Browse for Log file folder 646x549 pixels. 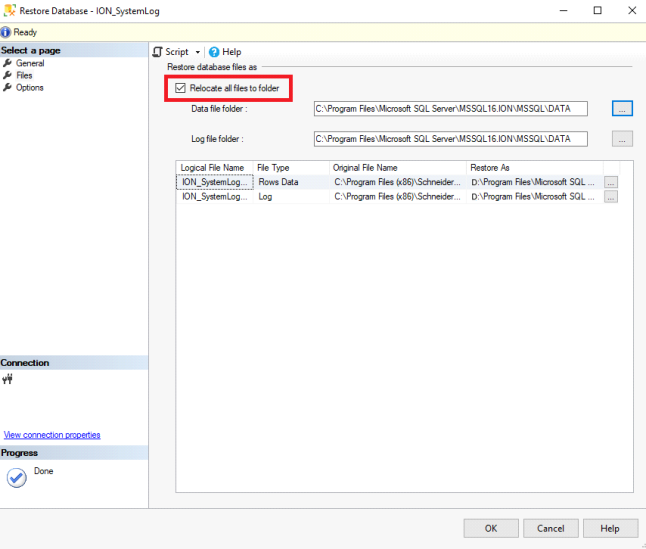(622, 139)
